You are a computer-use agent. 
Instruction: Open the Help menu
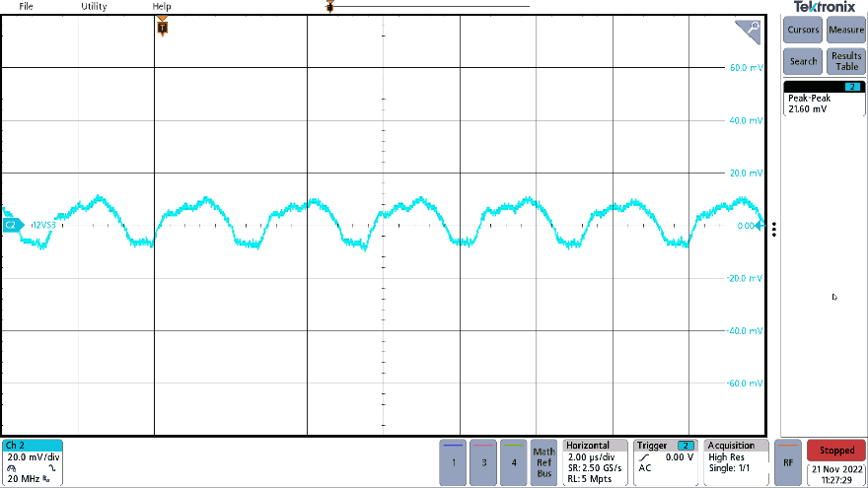[162, 6]
